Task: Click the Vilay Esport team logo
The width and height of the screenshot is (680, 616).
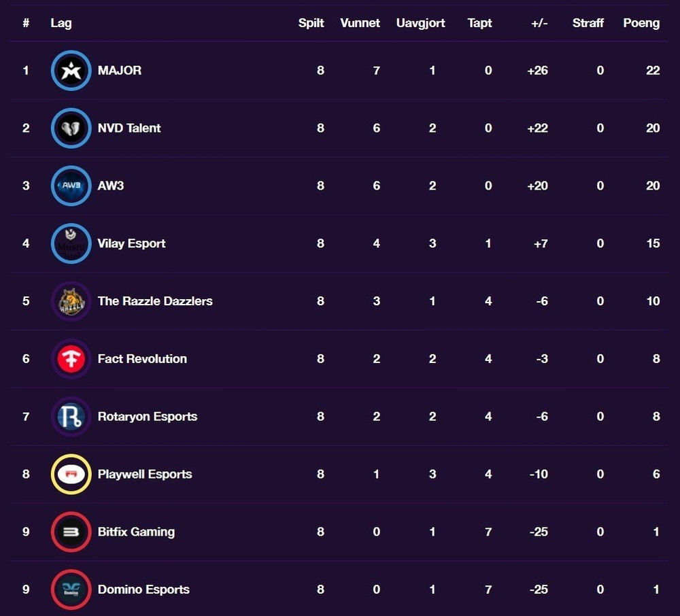Action: (71, 243)
